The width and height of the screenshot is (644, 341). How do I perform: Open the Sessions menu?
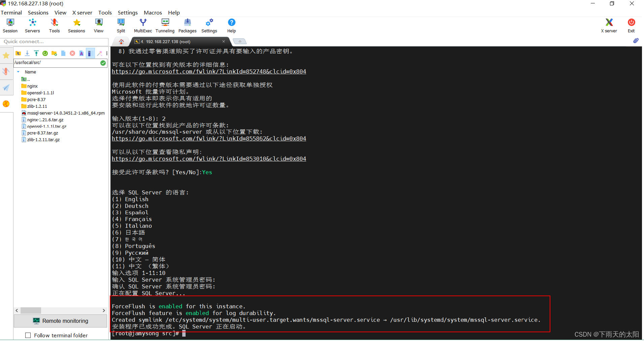point(38,12)
